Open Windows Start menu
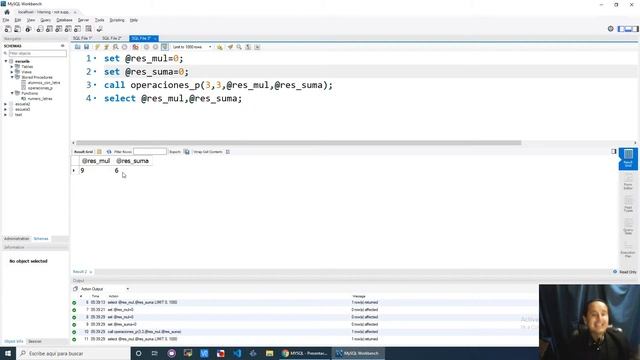The image size is (640, 360). coord(8,353)
